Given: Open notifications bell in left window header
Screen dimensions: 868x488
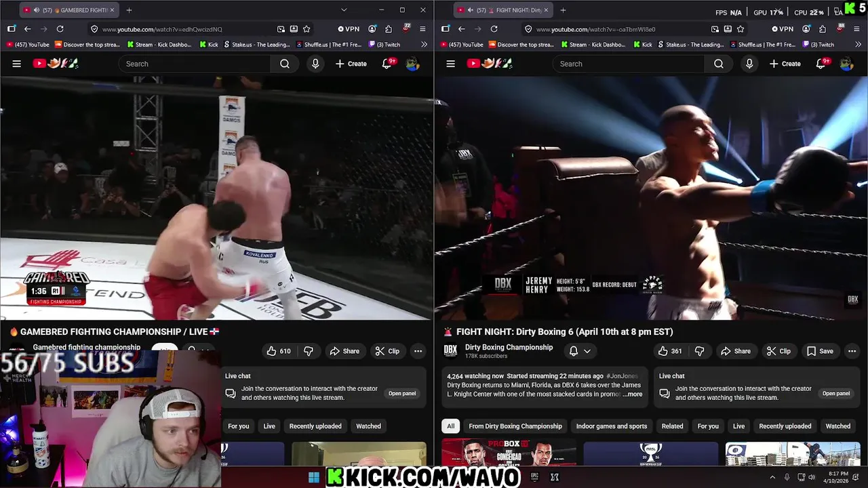Looking at the screenshot, I should (388, 63).
